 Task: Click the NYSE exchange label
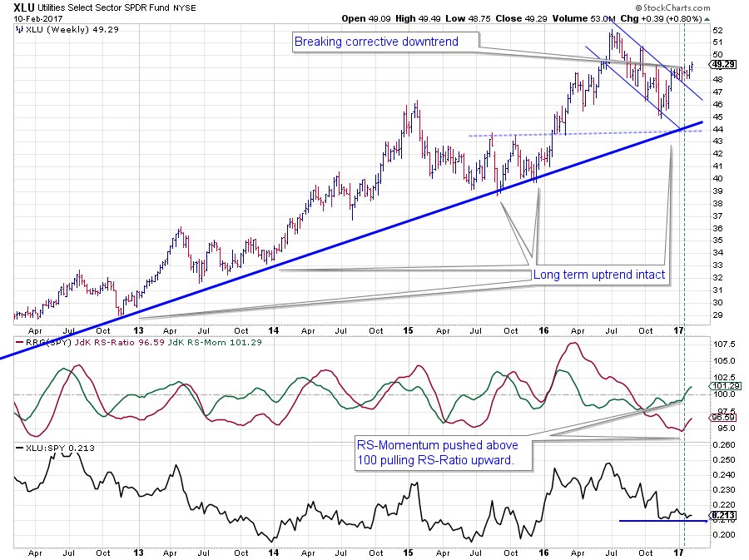(x=185, y=8)
